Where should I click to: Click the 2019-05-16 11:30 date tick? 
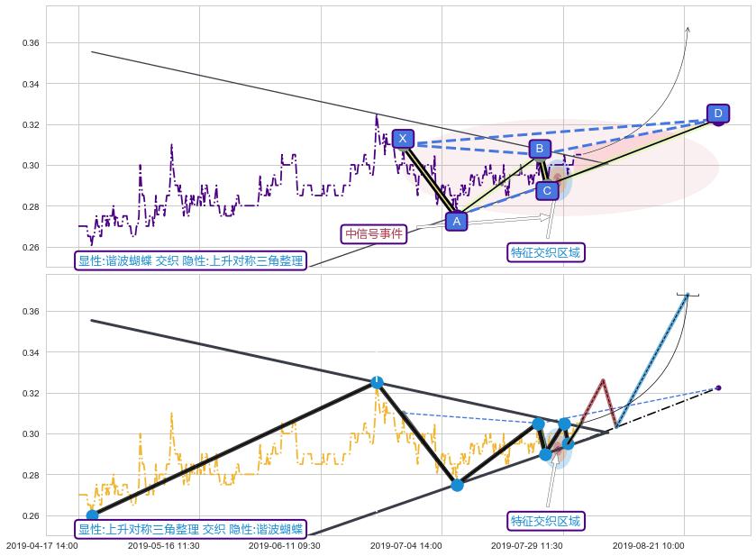click(x=164, y=545)
